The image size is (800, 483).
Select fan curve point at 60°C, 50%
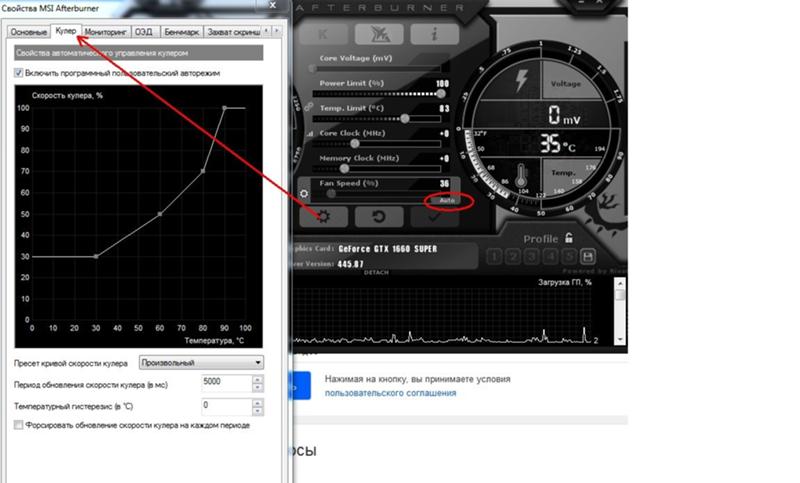[x=160, y=214]
